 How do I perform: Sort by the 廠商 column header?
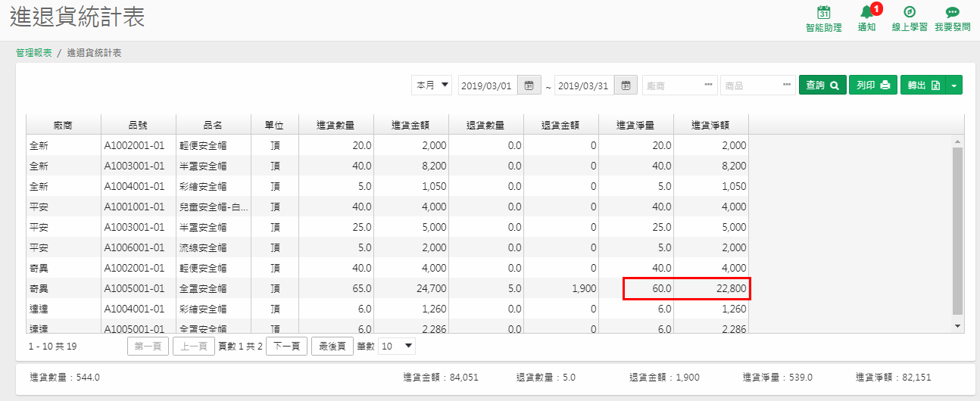coord(64,125)
